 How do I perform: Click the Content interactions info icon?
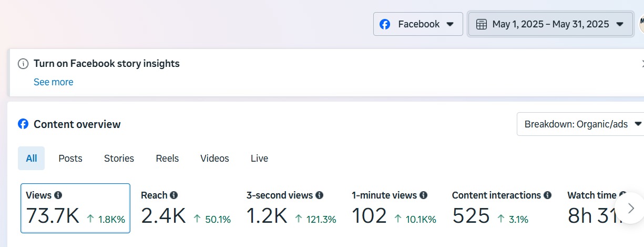[x=547, y=195]
